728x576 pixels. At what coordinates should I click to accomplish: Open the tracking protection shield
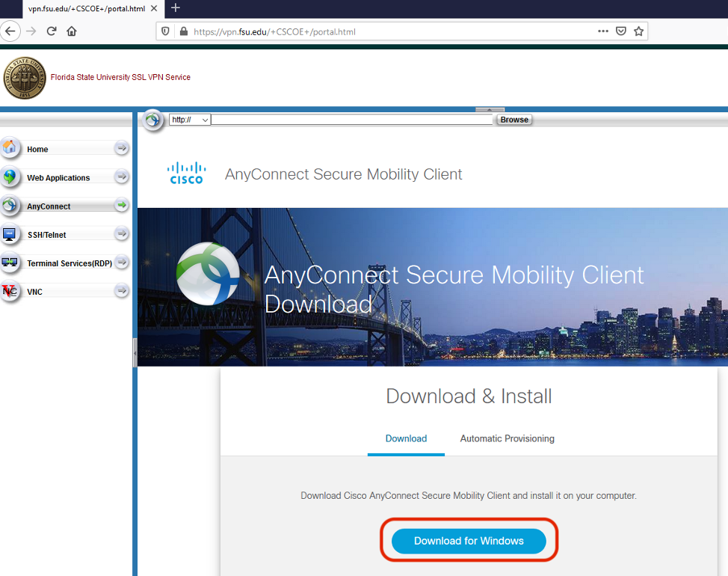point(165,31)
